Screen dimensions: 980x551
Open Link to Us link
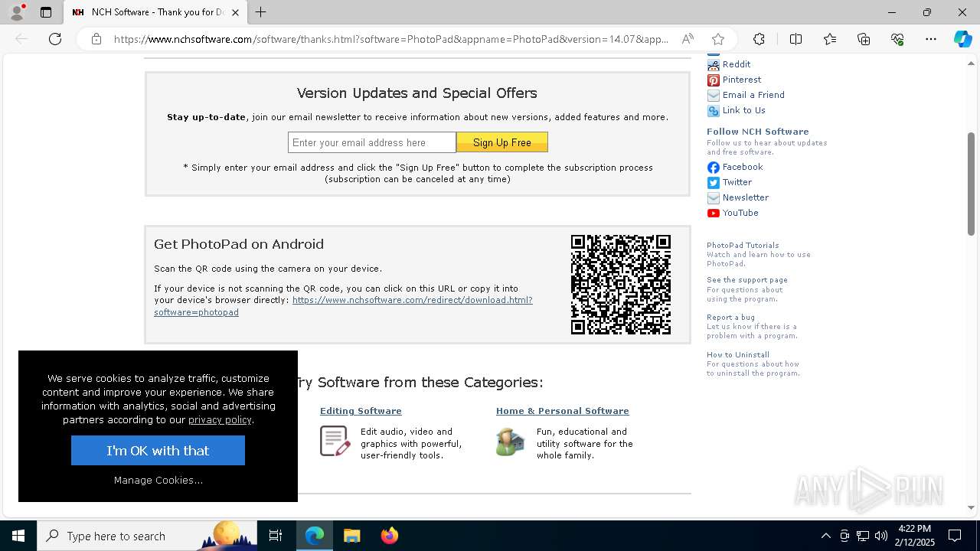[x=744, y=110]
